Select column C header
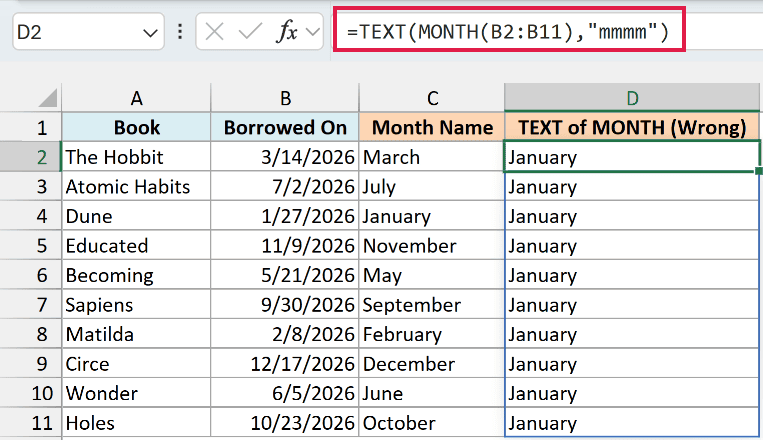763x440 pixels. pos(432,98)
